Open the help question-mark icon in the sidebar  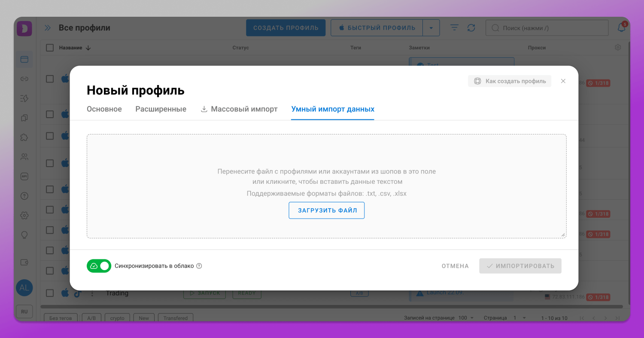pyautogui.click(x=24, y=196)
